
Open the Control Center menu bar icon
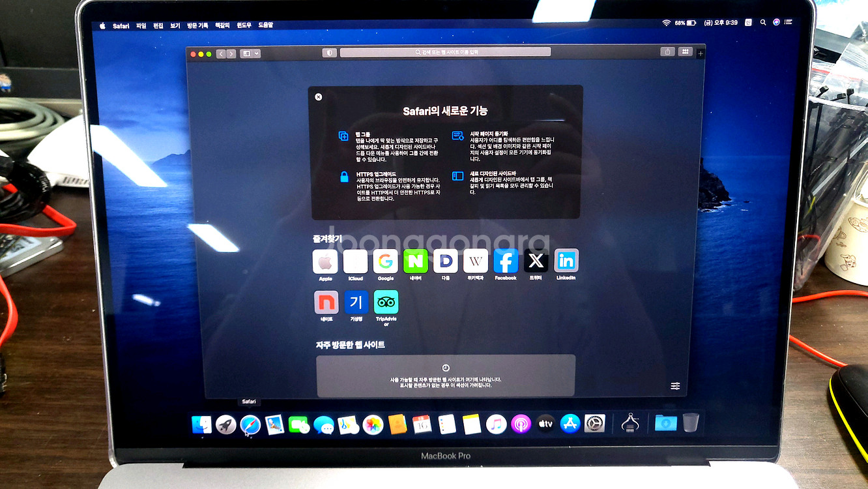[788, 22]
